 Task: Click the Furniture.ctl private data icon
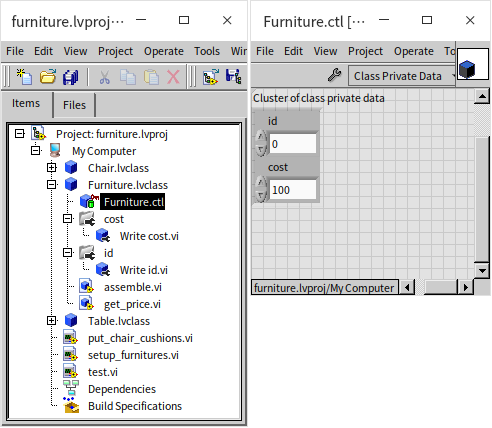89,201
